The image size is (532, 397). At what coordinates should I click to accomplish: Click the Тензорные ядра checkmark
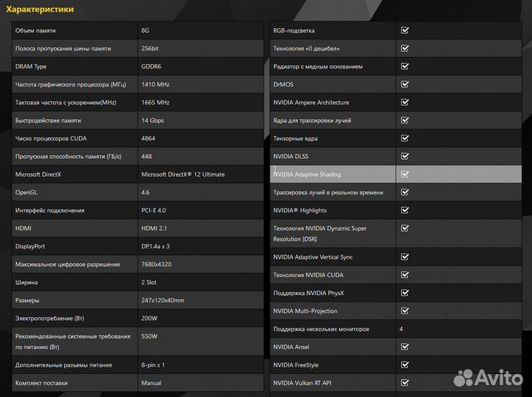pyautogui.click(x=404, y=138)
